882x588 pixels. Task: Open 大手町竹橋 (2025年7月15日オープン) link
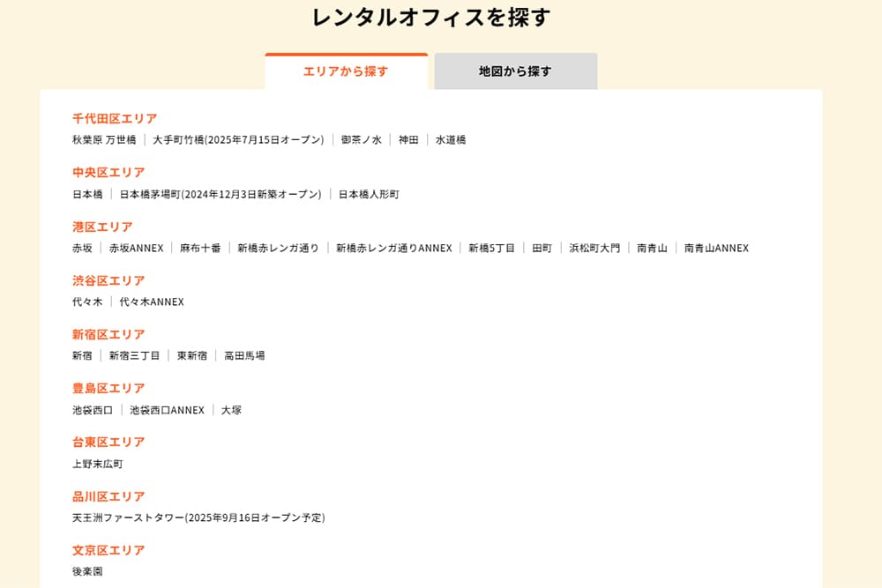[238, 140]
